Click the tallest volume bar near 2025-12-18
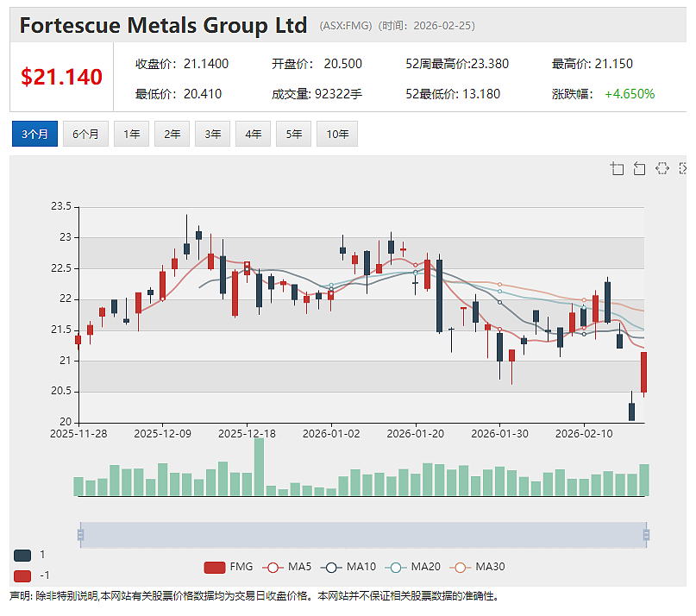 pos(259,467)
